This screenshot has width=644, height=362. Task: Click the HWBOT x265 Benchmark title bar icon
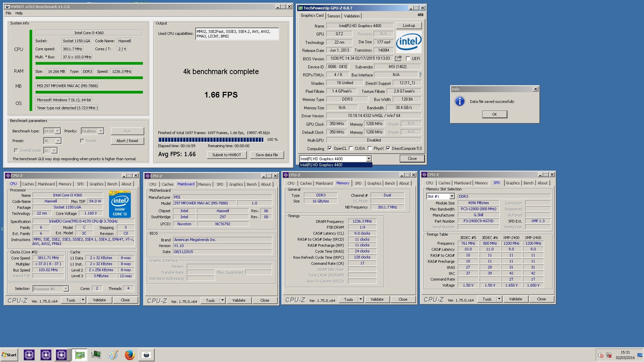click(x=7, y=7)
